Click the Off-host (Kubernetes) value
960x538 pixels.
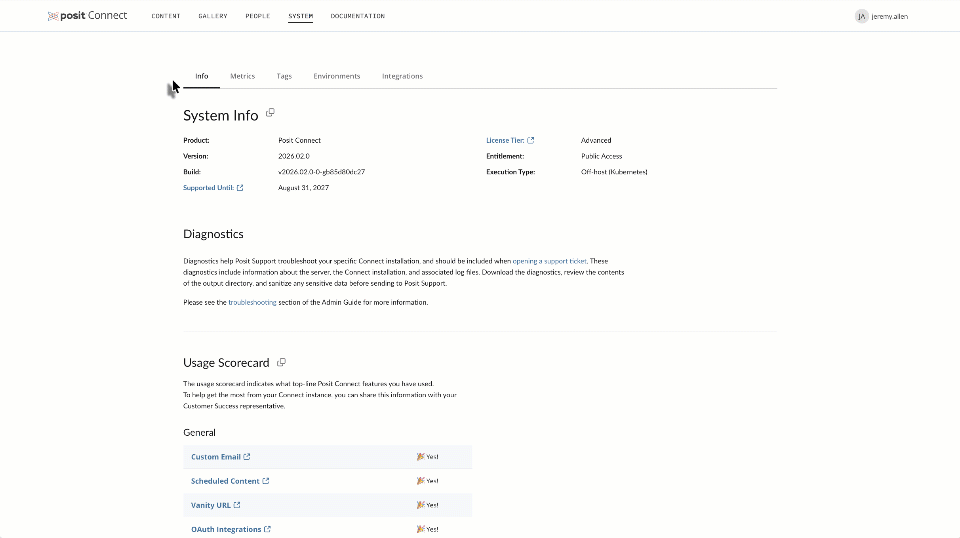click(614, 172)
